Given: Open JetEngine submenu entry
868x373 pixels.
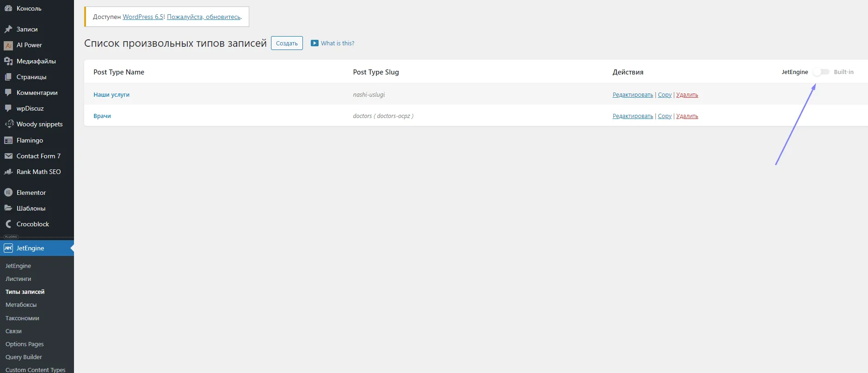Looking at the screenshot, I should pyautogui.click(x=18, y=266).
